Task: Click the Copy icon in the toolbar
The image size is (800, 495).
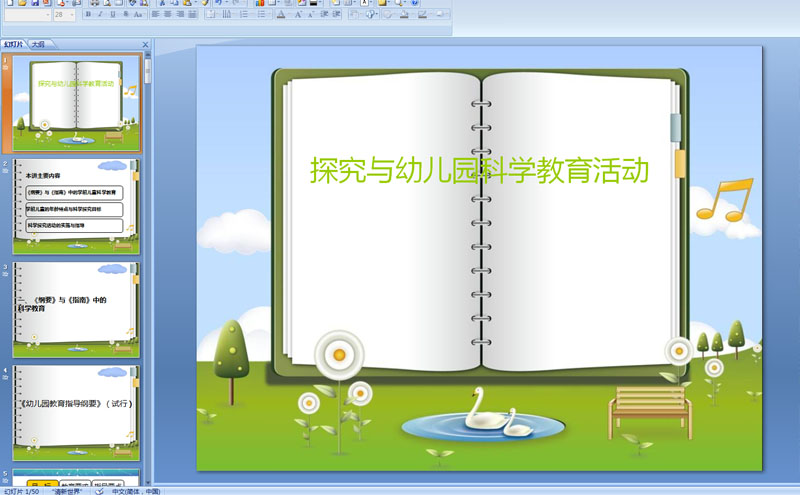Action: tap(174, 3)
